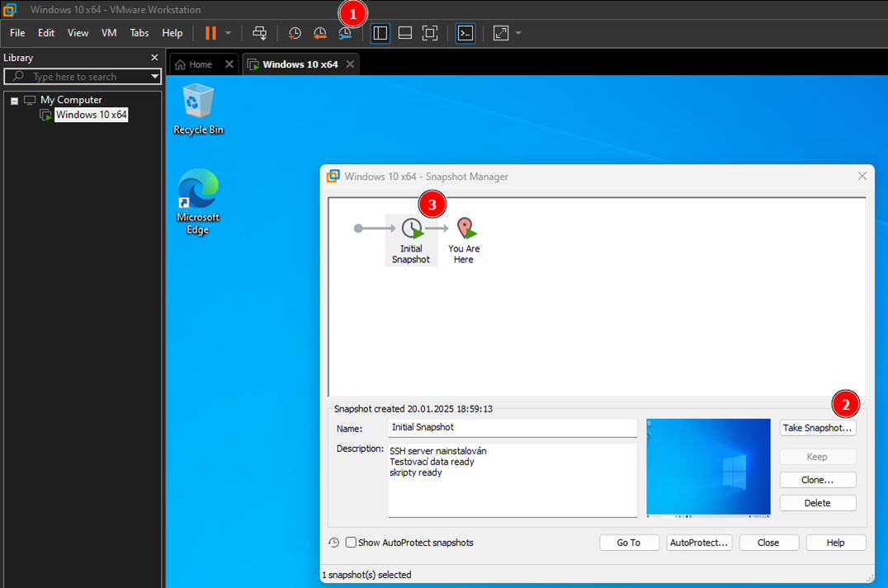Enable Show AutoProtect snapshots checkbox
The height and width of the screenshot is (588, 888).
tap(352, 543)
